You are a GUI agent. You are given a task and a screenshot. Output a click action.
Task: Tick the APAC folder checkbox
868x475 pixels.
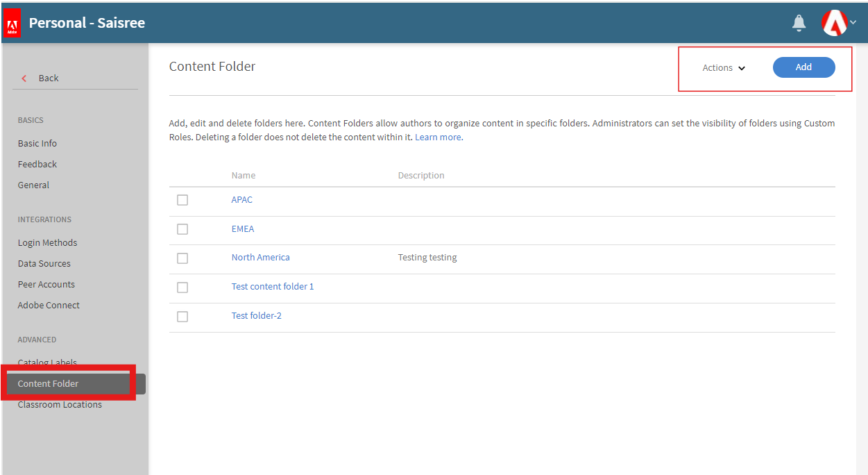[182, 200]
